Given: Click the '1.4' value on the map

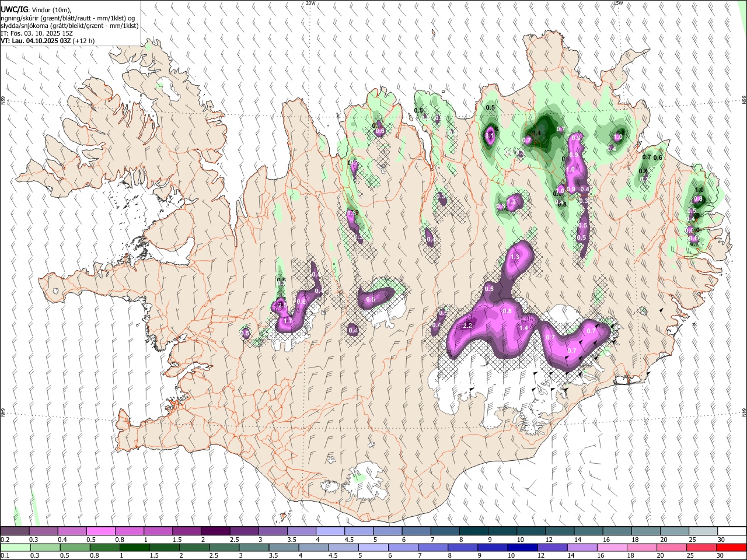Looking at the screenshot, I should 523,328.
